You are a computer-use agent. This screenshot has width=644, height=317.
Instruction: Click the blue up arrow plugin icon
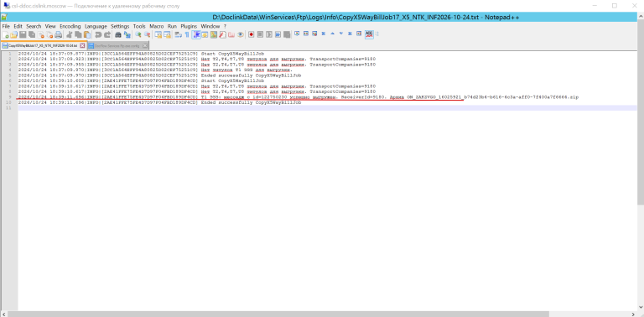(333, 34)
